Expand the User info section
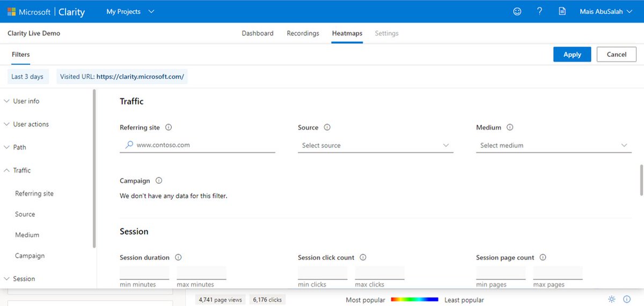644x306 pixels. click(21, 101)
